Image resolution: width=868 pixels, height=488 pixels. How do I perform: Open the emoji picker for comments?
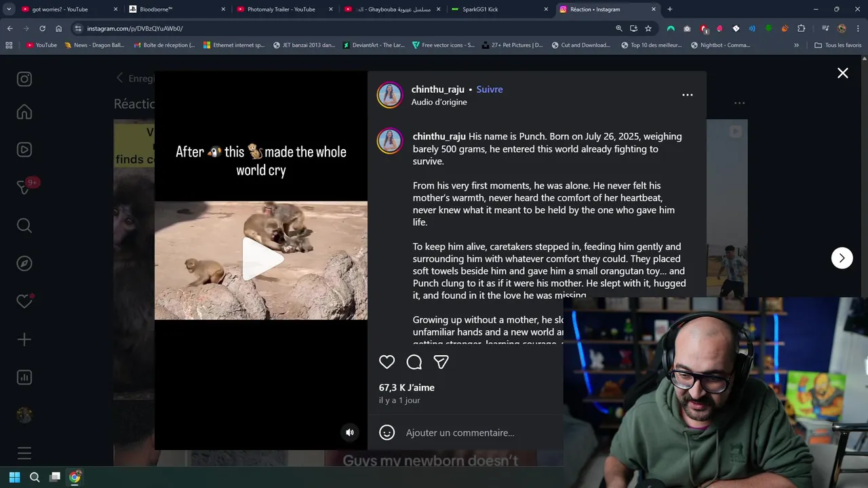pyautogui.click(x=387, y=432)
